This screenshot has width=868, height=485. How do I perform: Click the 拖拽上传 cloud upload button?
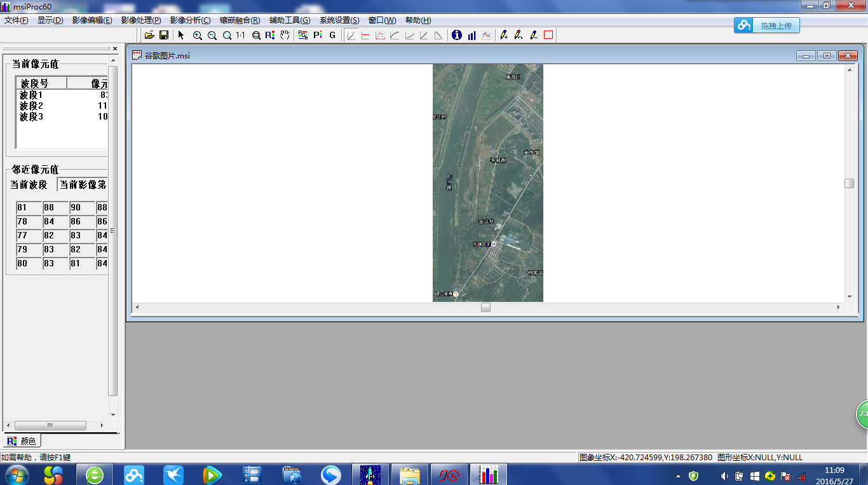pos(767,25)
